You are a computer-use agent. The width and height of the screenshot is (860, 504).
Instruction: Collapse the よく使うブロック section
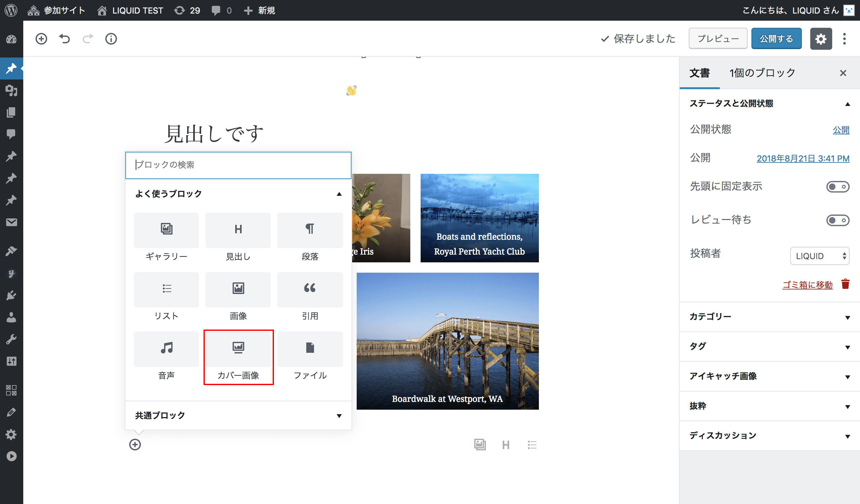[238, 194]
